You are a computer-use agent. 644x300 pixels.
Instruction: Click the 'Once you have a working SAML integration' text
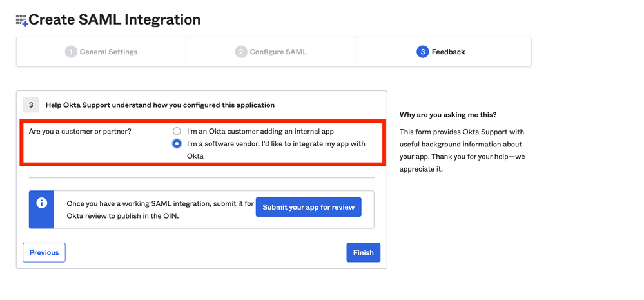(159, 210)
